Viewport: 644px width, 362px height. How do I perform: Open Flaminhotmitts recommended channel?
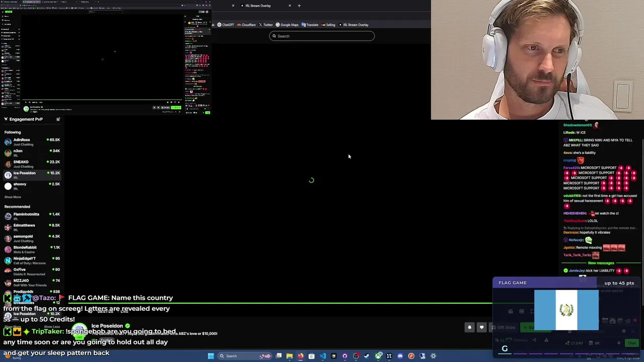pos(32,216)
